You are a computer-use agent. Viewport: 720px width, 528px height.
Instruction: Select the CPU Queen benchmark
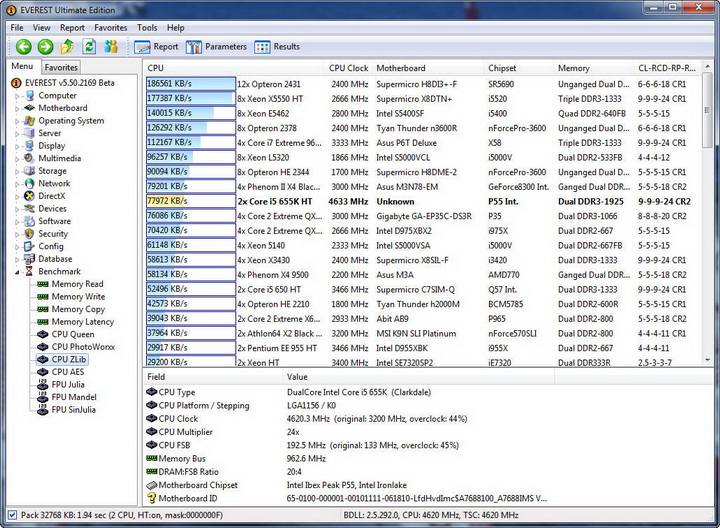click(x=73, y=334)
